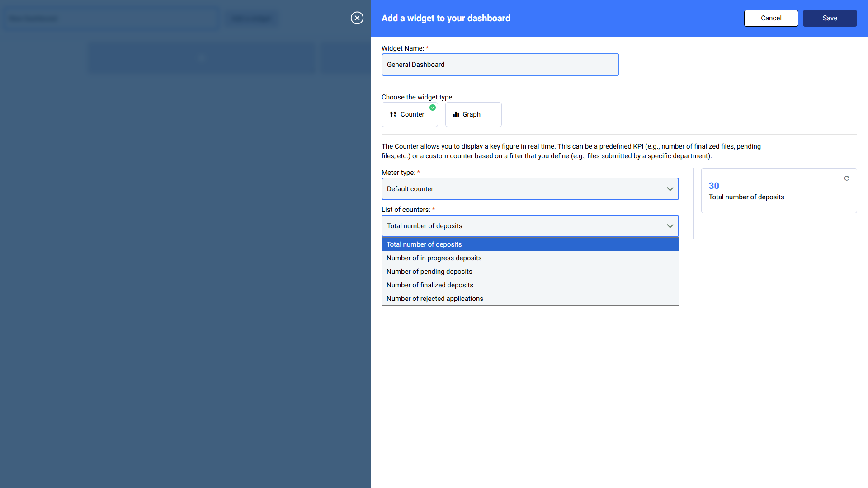This screenshot has height=488, width=868.
Task: Click the Counter arrows icon
Action: tap(393, 115)
